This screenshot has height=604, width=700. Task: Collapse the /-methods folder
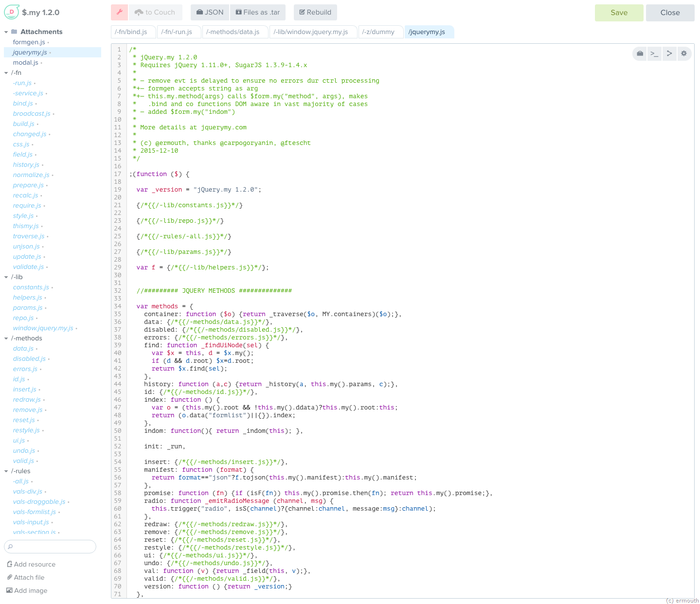tap(6, 338)
